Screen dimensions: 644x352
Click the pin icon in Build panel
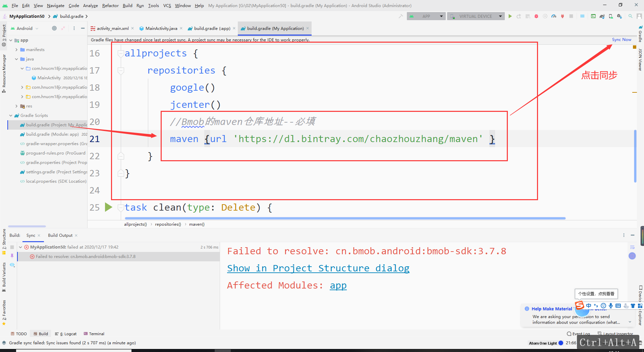click(12, 256)
